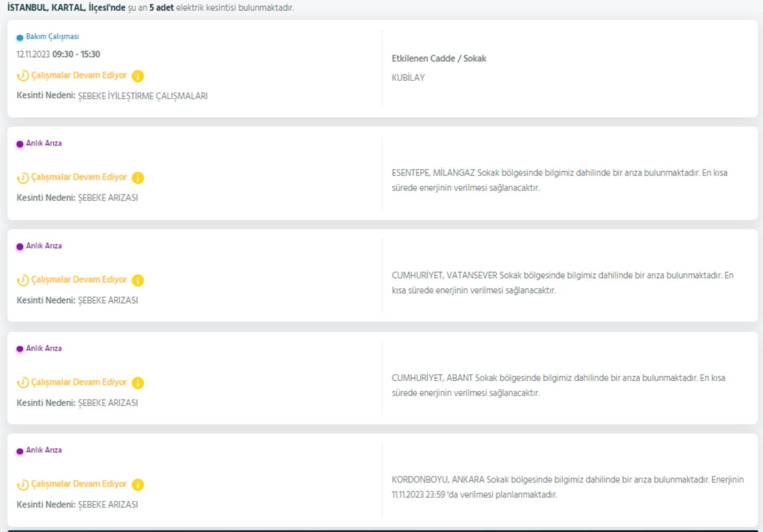Click clock icon in the KUBİLAY maintenance card
The image size is (763, 532).
23,76
